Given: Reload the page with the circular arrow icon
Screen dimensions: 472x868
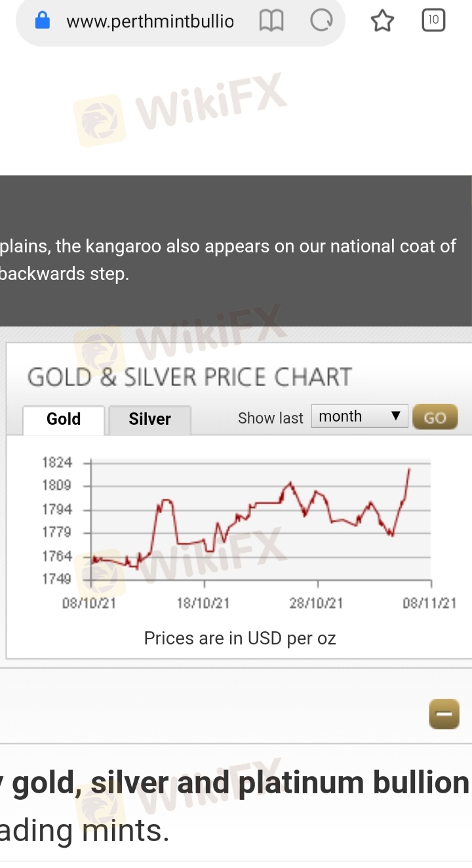Looking at the screenshot, I should 321,21.
